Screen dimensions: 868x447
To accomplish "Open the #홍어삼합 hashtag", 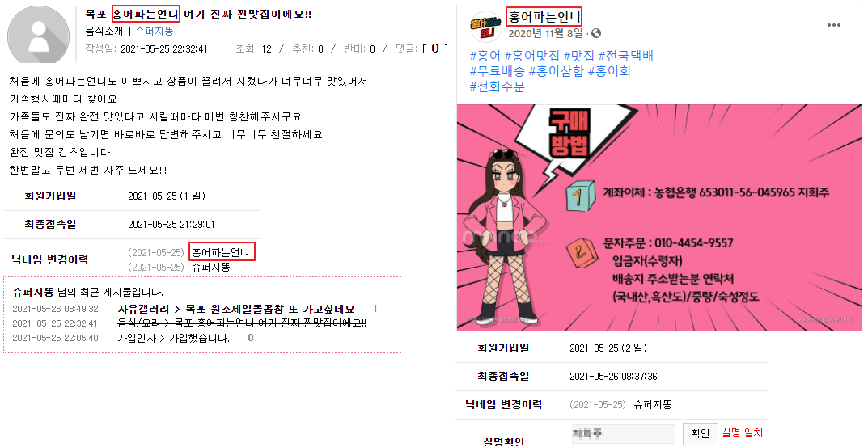I will click(x=557, y=71).
